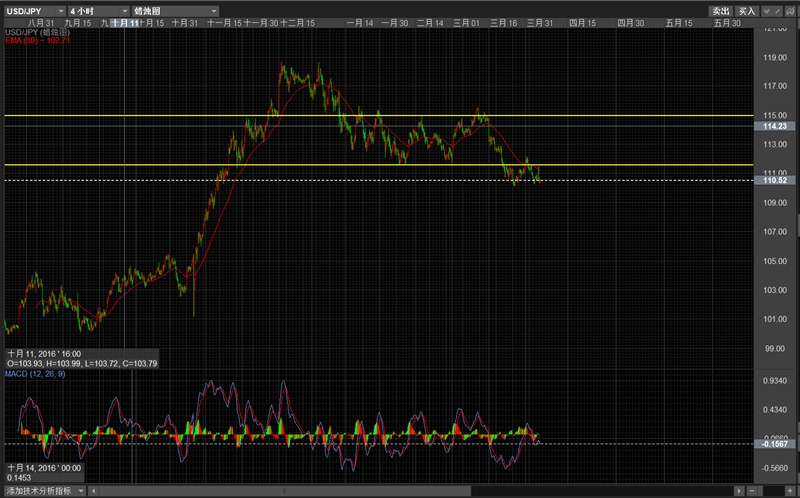
Task: Click the USD/JPY (蜡烛图) chart label
Action: click(38, 32)
